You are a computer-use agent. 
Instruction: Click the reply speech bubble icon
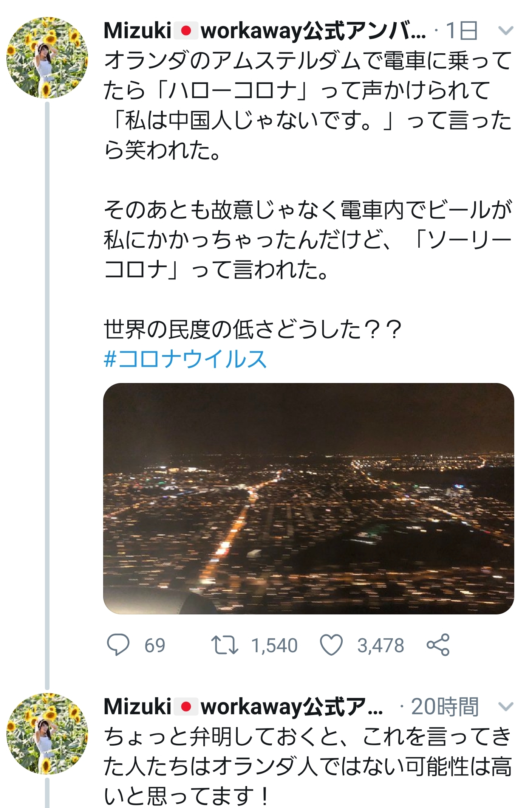click(x=118, y=645)
